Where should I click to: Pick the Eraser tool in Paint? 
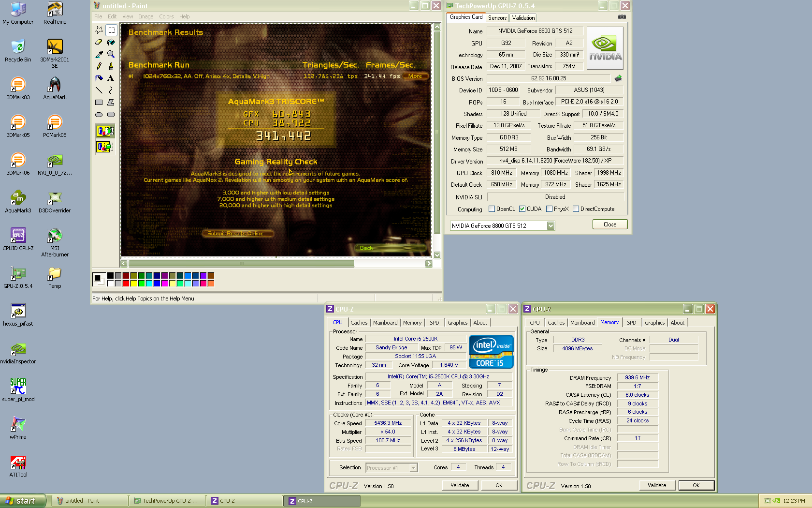click(x=99, y=42)
